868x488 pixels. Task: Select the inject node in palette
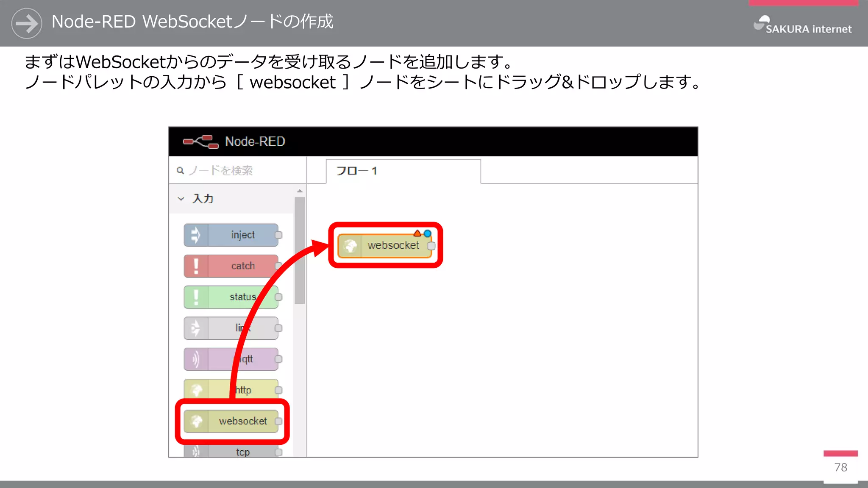coord(231,235)
